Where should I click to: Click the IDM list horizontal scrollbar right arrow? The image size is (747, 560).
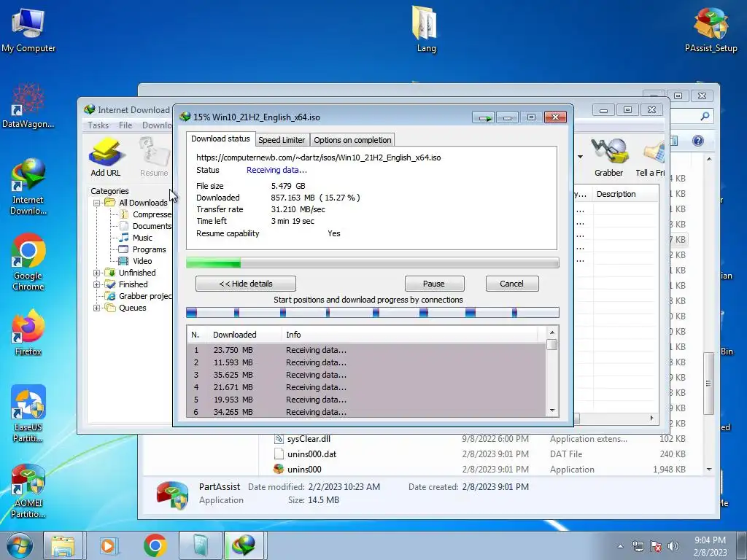tap(651, 418)
